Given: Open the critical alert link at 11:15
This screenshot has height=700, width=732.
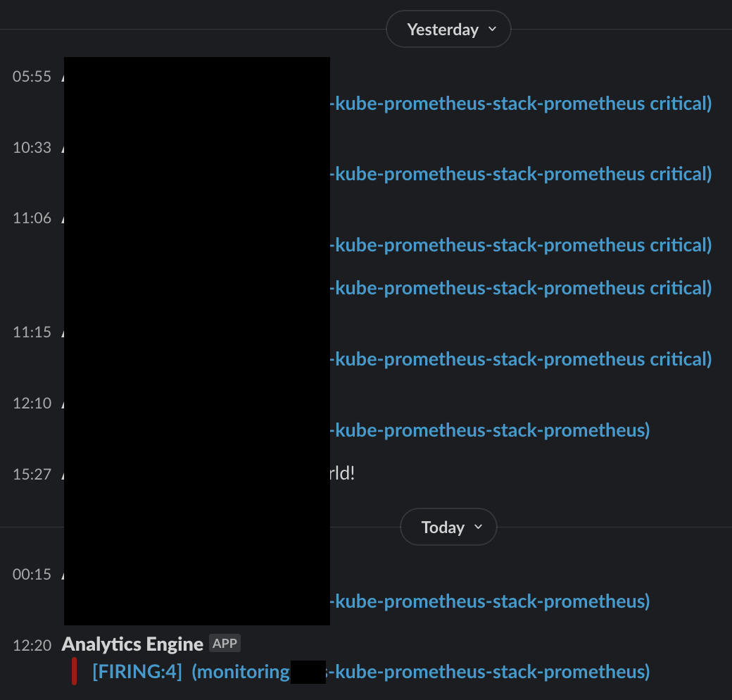Looking at the screenshot, I should click(521, 359).
